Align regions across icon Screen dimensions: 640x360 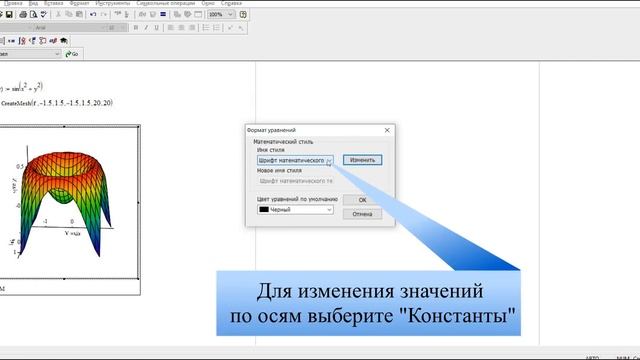coord(118,14)
